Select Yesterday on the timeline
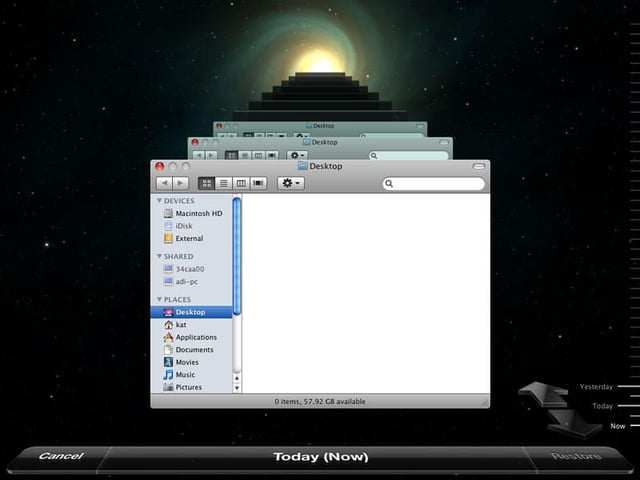Viewport: 640px width, 480px height. [x=596, y=387]
